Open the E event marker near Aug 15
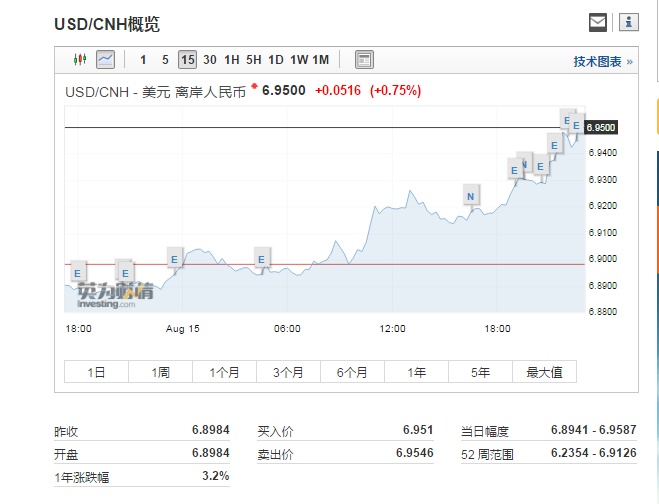Image resolution: width=659 pixels, height=504 pixels. coord(174,259)
